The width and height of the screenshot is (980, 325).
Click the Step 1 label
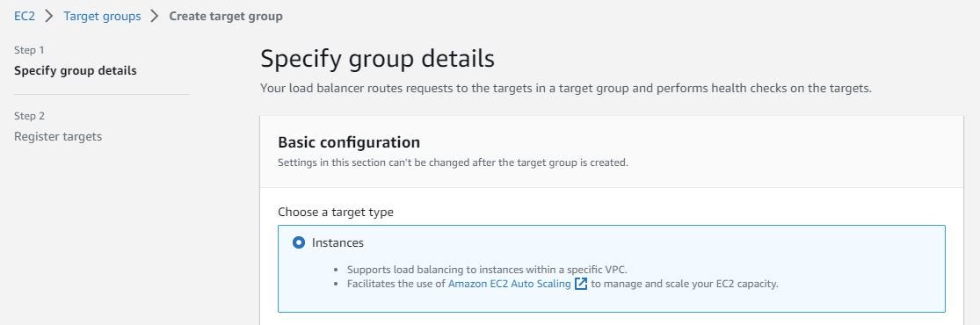click(29, 50)
